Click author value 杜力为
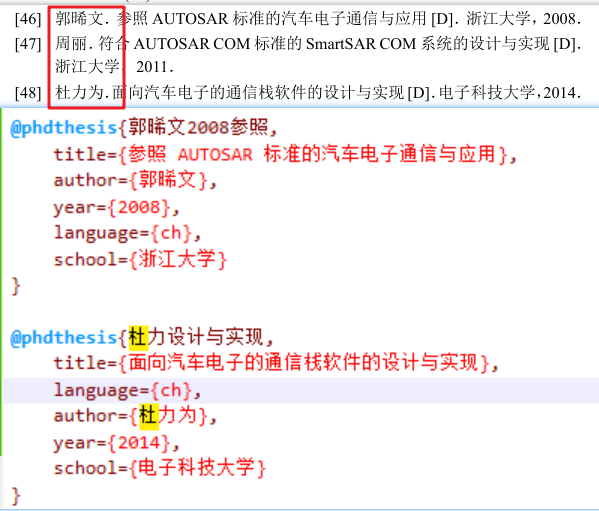The height and width of the screenshot is (511, 599). click(x=167, y=416)
